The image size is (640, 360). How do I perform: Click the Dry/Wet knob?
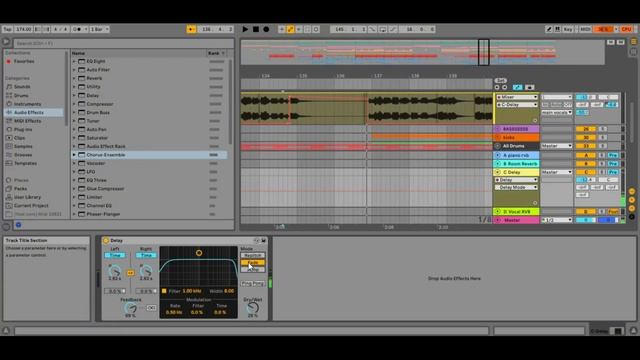253,308
